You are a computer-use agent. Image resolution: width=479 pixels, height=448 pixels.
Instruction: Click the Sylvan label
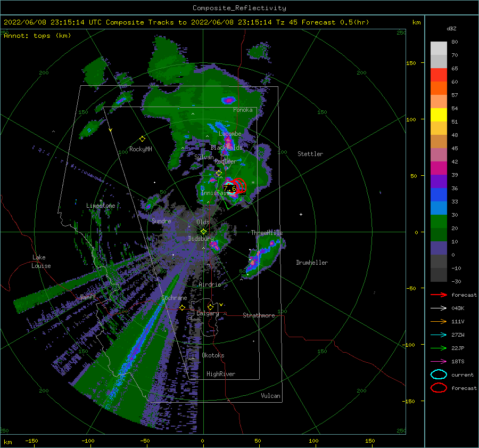pyautogui.click(x=204, y=158)
